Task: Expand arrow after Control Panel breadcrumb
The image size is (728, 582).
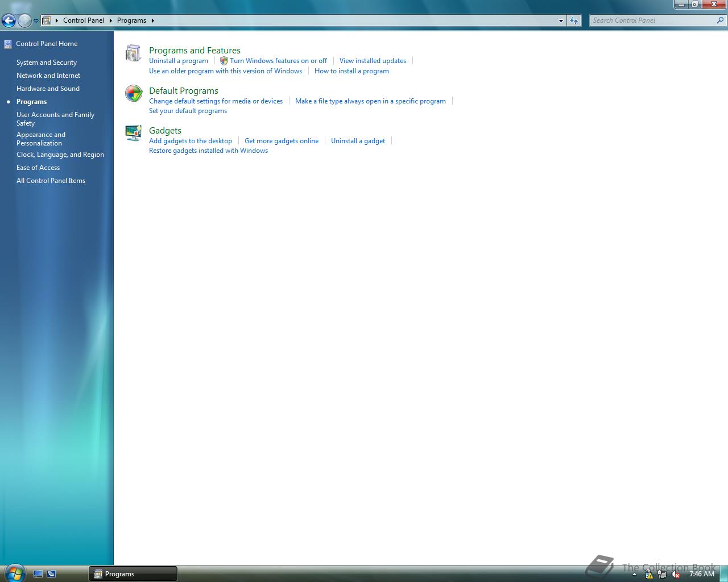Action: (111, 20)
